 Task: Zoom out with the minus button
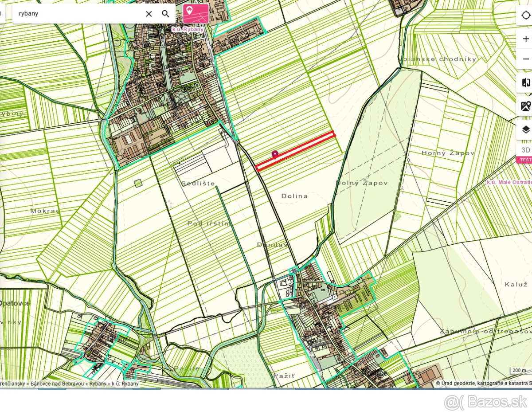[526, 59]
